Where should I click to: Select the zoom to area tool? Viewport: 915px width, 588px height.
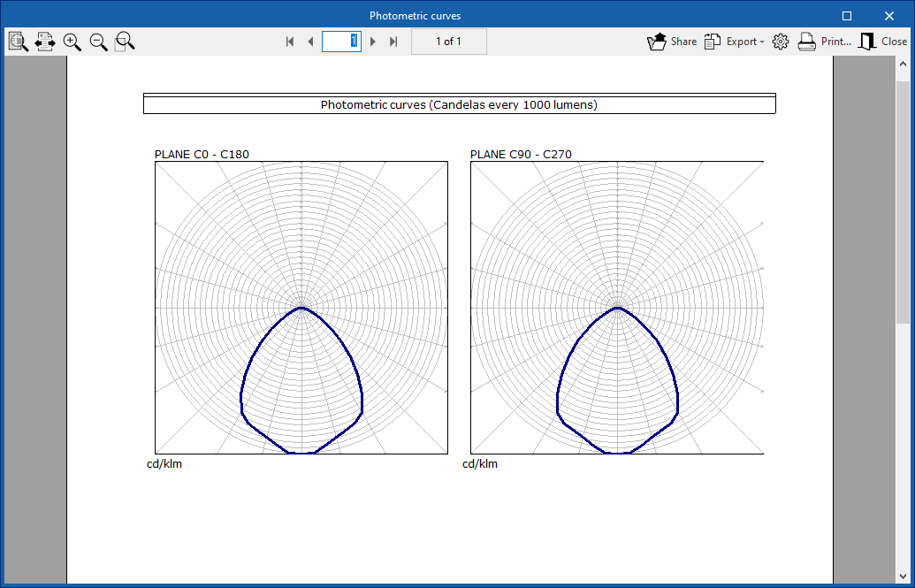[125, 42]
